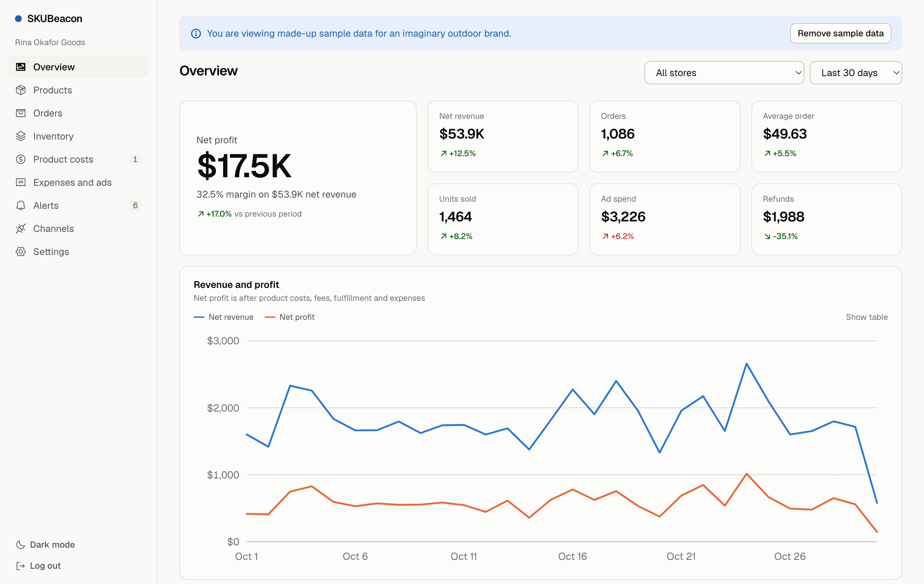The image size is (924, 584).
Task: Click the Overview chart icon in sidebar
Action: (21, 67)
